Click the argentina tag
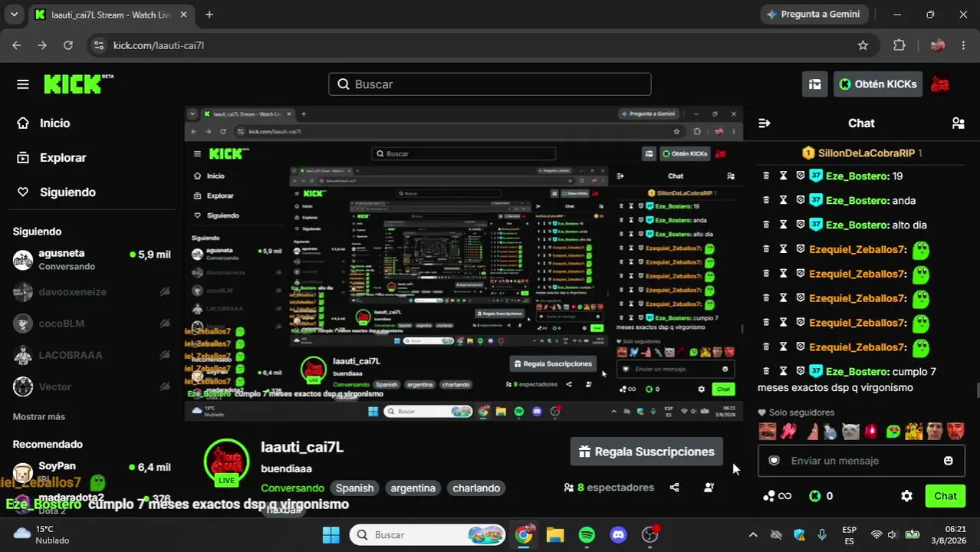The width and height of the screenshot is (980, 552). pos(413,488)
